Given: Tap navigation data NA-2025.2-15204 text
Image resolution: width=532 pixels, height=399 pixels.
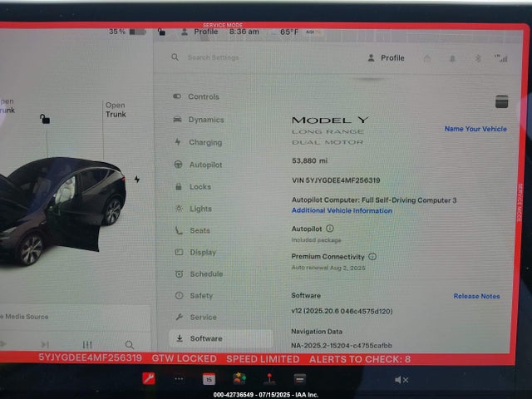Looking at the screenshot, I should (x=342, y=346).
